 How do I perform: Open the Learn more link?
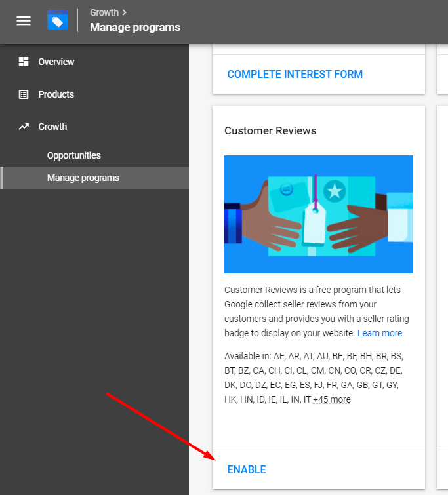[380, 333]
